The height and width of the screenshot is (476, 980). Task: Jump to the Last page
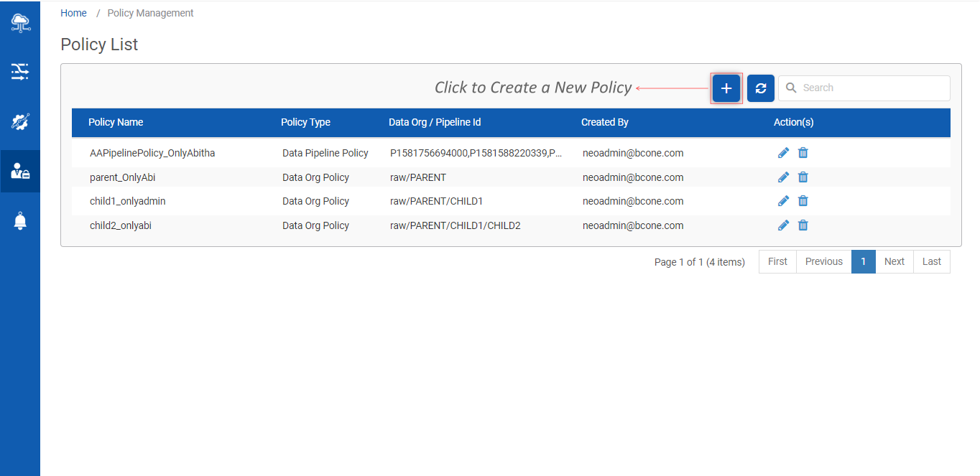point(931,262)
